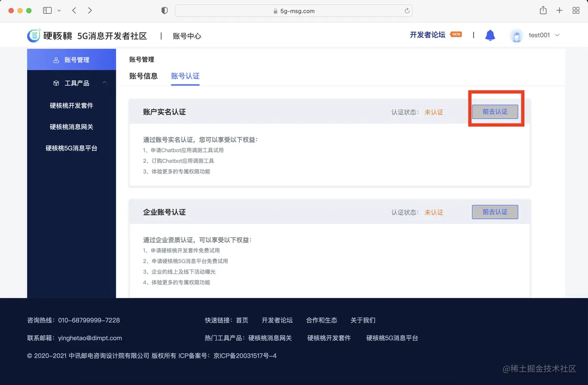
Task: Switch to the 账号信息 tab
Action: (x=143, y=76)
